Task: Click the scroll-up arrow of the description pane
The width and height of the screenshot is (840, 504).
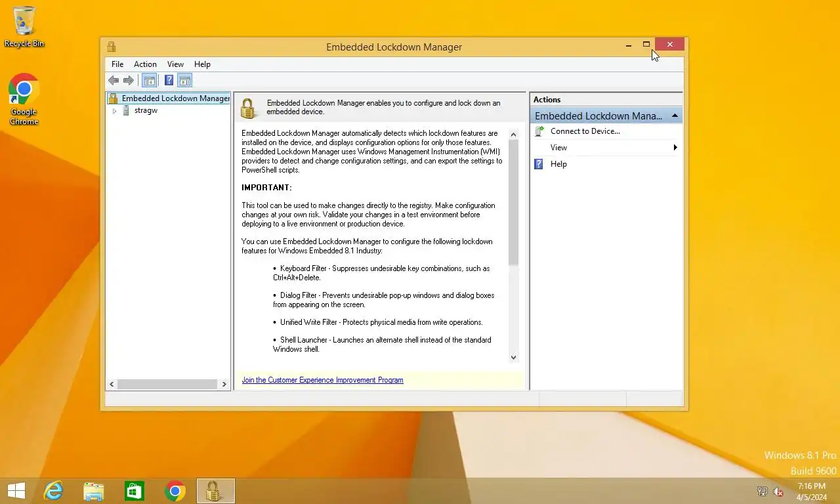Action: [513, 134]
